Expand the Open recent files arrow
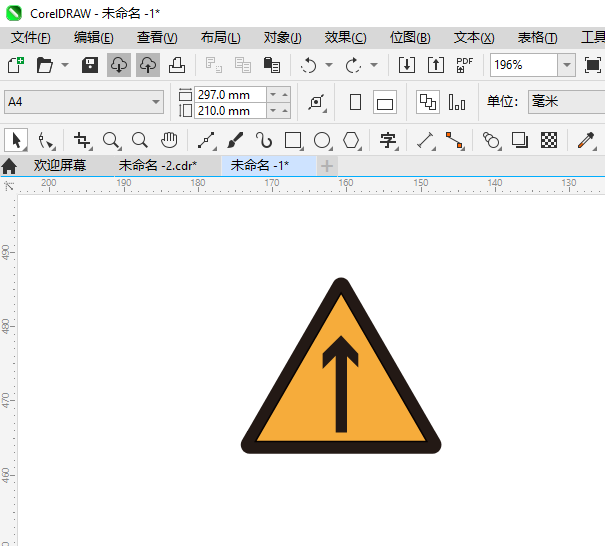Screen dimensions: 605x546 (65, 65)
